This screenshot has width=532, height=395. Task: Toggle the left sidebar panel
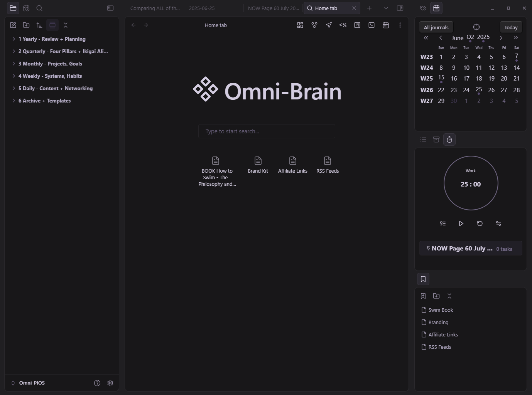(110, 8)
